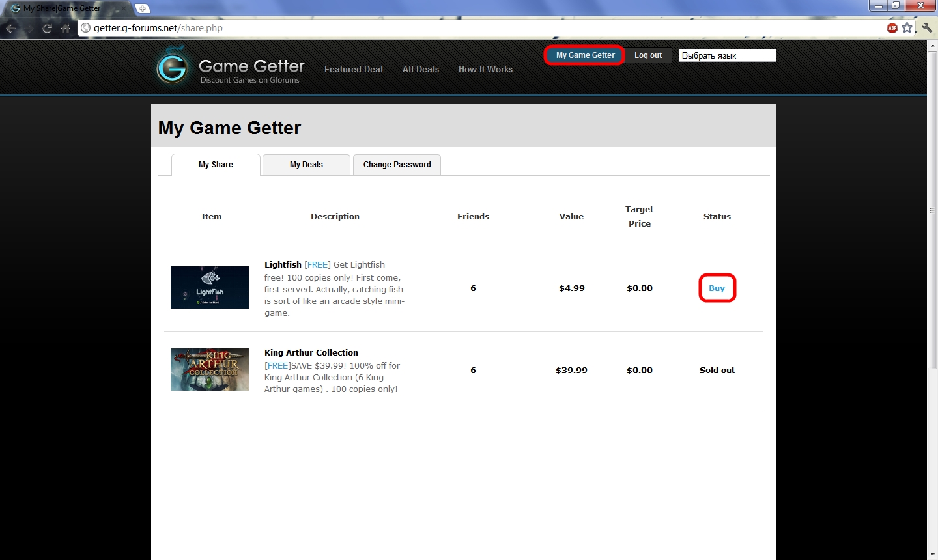Screen dimensions: 938x560
Task: Click the $4.99 value for Lightfish
Action: click(x=572, y=288)
